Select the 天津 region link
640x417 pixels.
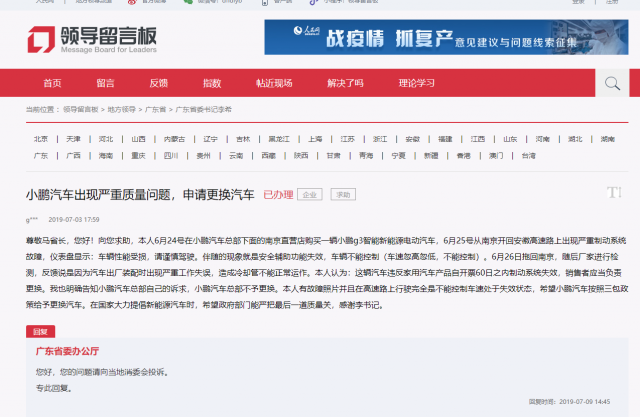pyautogui.click(x=73, y=139)
